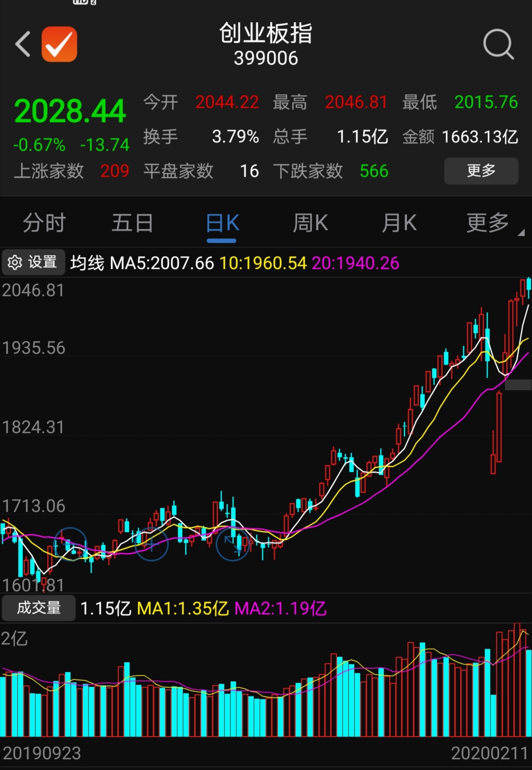Tap the 更多 button beside 下跌家数
This screenshot has width=532, height=770.
pos(481,171)
